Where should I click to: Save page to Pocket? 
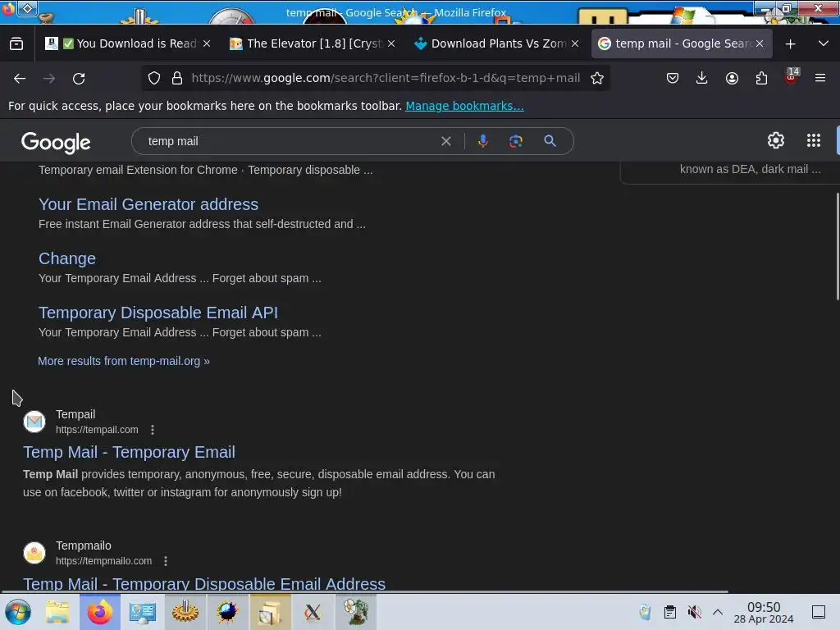click(673, 78)
